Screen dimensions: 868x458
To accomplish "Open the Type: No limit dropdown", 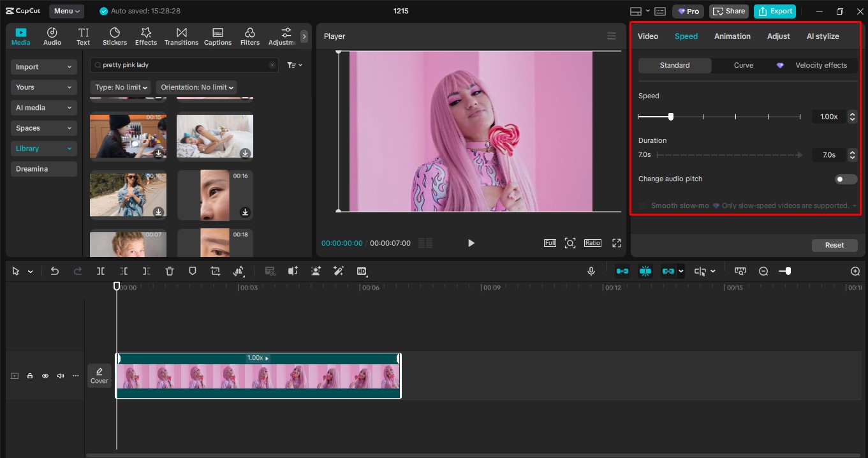I will [121, 87].
